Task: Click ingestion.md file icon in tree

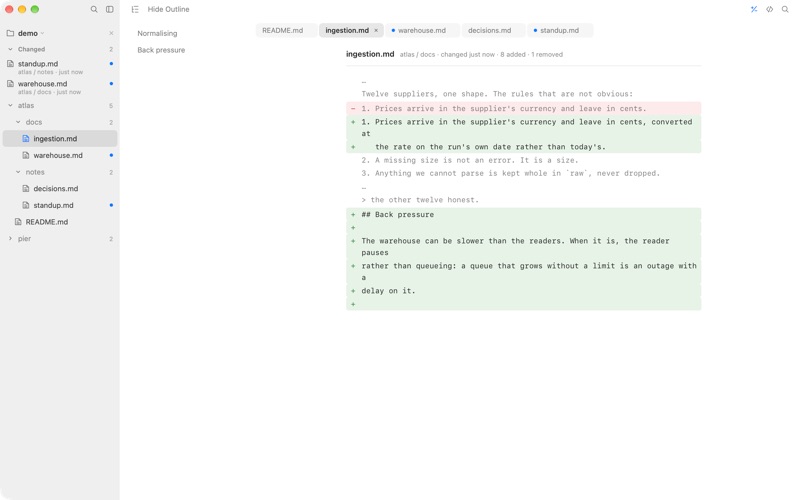Action: point(26,139)
